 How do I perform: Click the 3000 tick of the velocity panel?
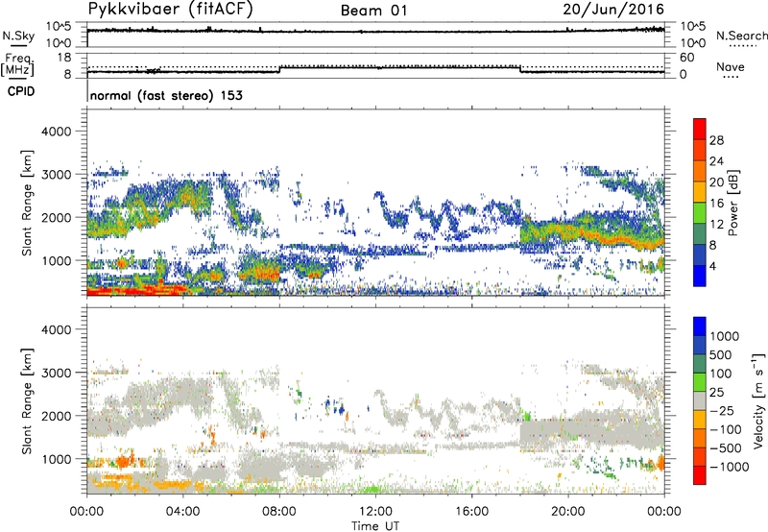pyautogui.click(x=56, y=373)
